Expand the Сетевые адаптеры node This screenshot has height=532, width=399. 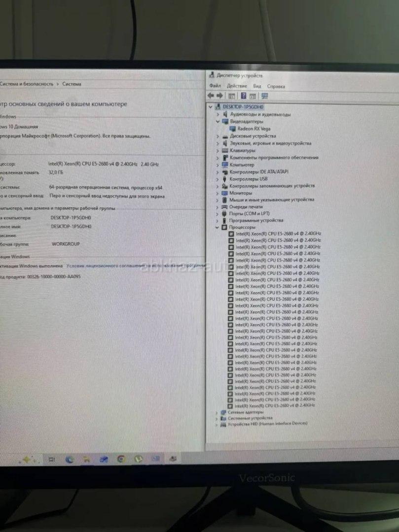[x=217, y=412]
